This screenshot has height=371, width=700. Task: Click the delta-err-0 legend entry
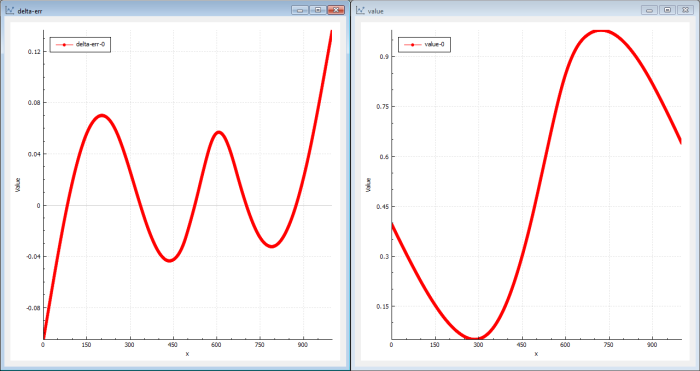pos(79,45)
